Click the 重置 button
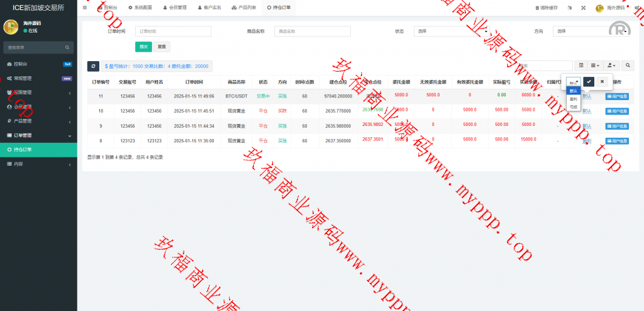The image size is (644, 311). 162,47
